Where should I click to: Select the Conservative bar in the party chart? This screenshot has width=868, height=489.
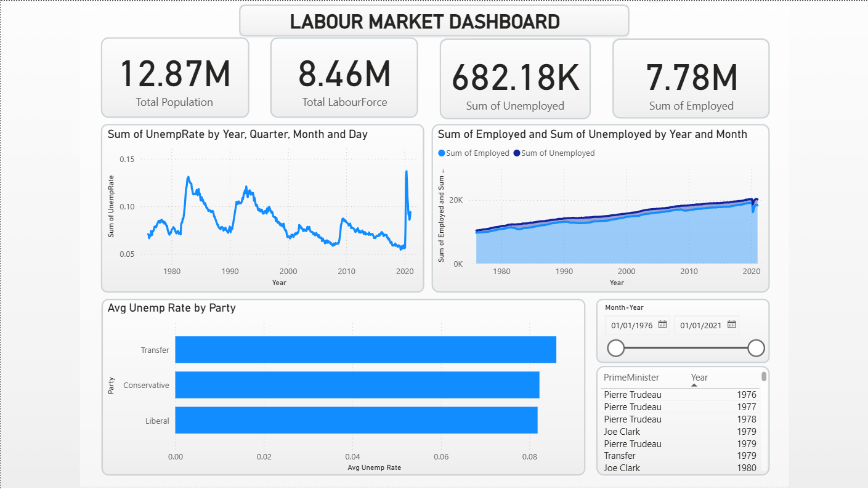tap(357, 385)
